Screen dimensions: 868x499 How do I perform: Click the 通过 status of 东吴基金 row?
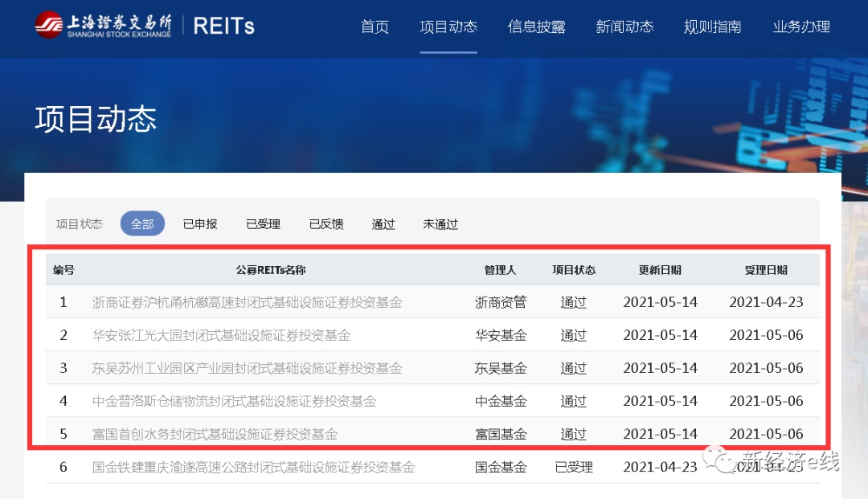574,368
